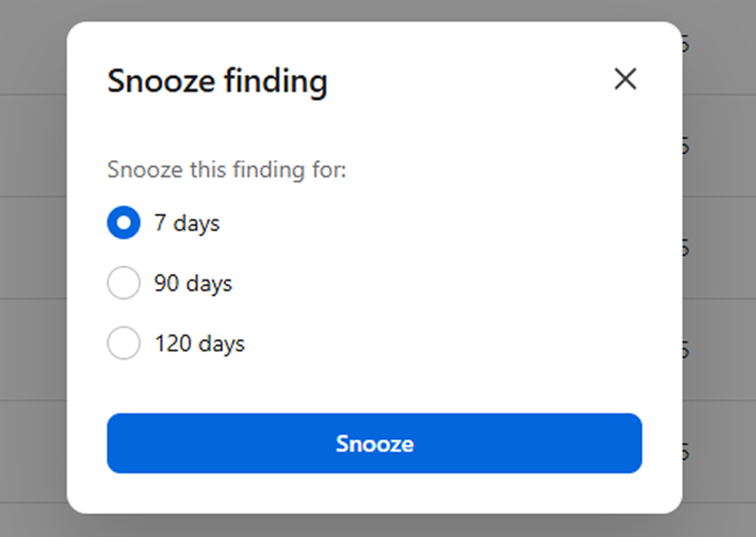
Task: Choose the shortest snooze duration option
Action: point(124,222)
